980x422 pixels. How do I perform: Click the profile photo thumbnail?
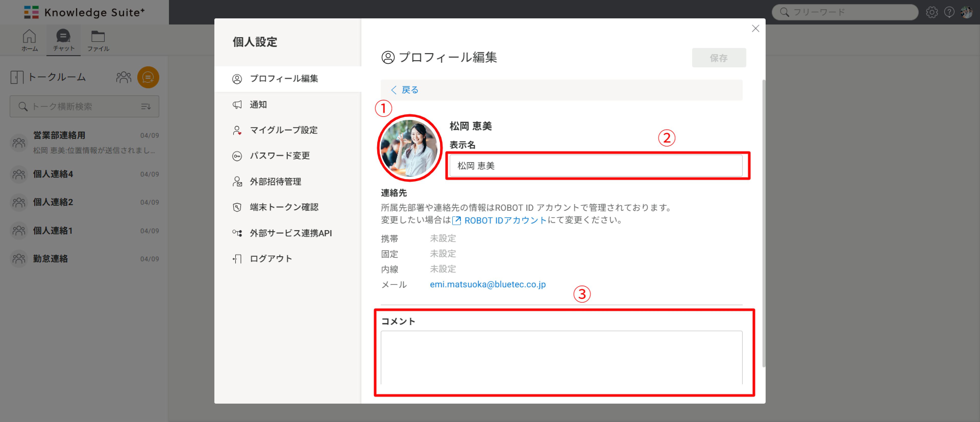[x=409, y=148]
